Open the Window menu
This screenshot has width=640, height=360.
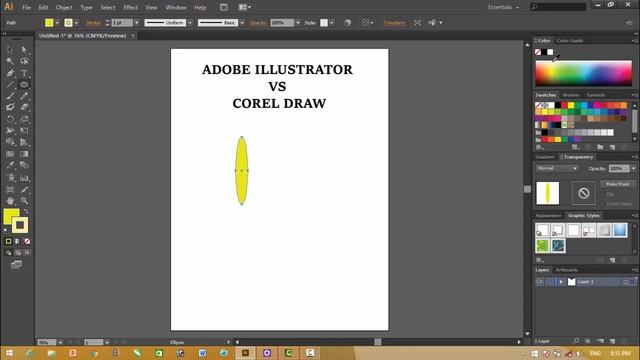[176, 7]
